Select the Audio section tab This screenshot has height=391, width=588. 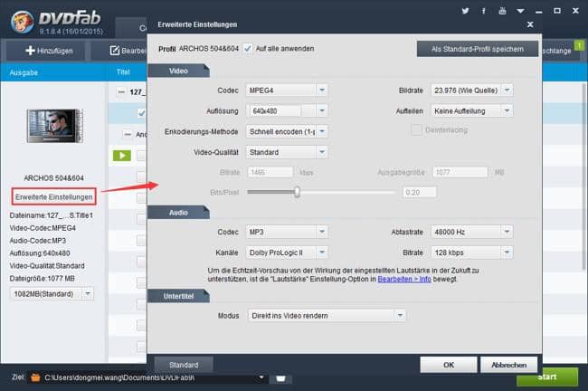[x=178, y=213]
